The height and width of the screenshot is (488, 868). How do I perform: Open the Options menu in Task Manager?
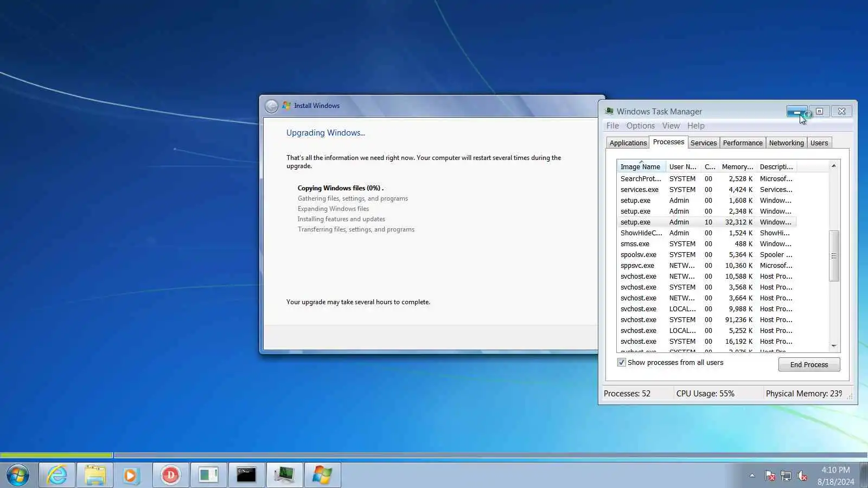(x=641, y=126)
